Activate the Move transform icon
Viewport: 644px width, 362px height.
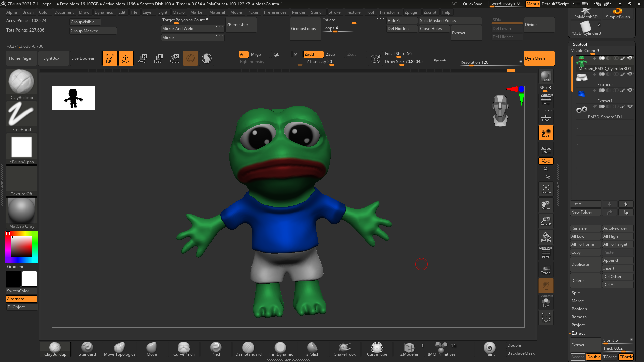(142, 58)
